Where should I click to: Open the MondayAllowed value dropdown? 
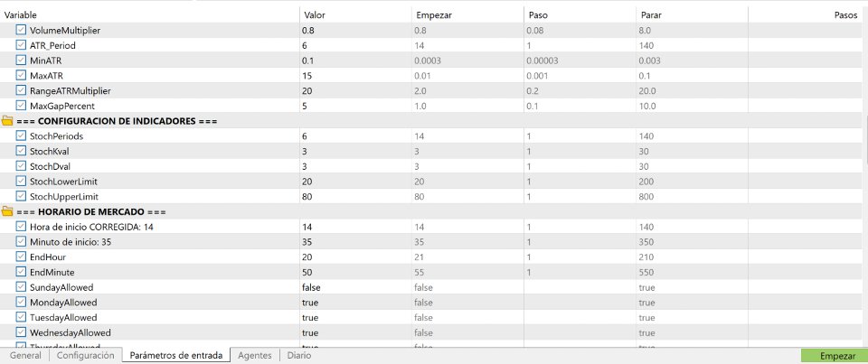(x=354, y=302)
